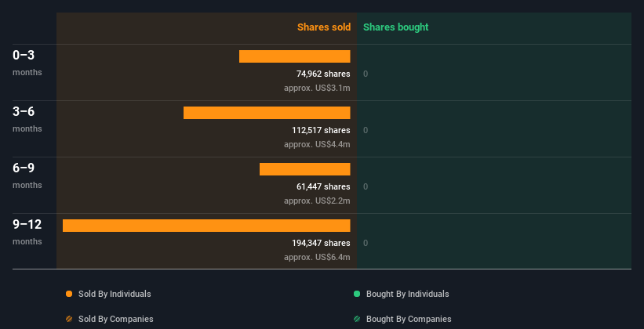The height and width of the screenshot is (329, 644).
Task: Click the orange bar for 0–3 months
Action: coord(294,56)
